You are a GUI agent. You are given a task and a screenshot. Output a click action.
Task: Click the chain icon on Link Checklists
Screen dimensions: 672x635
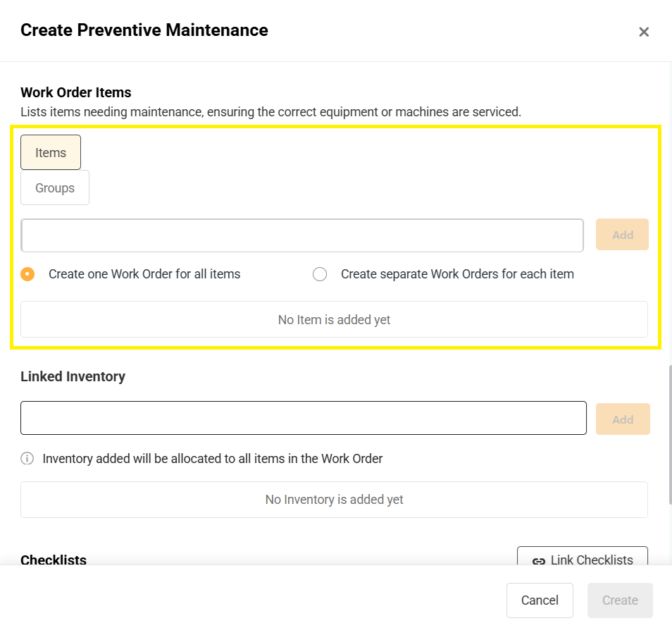(x=538, y=561)
